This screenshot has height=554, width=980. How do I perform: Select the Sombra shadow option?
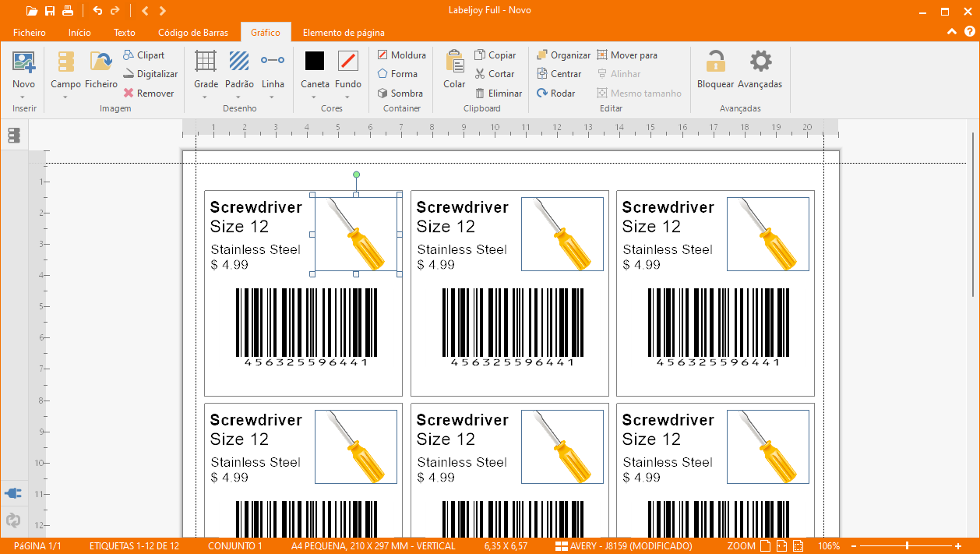click(400, 93)
